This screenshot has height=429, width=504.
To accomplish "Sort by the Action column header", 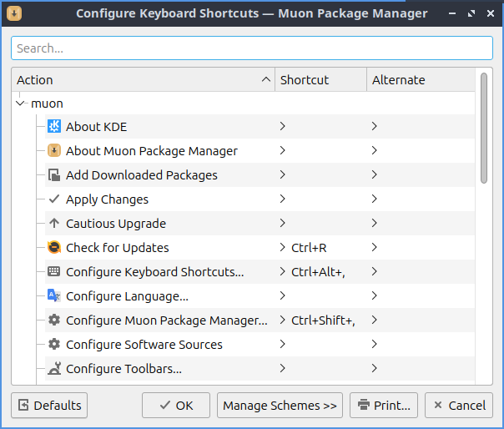I will (x=142, y=80).
